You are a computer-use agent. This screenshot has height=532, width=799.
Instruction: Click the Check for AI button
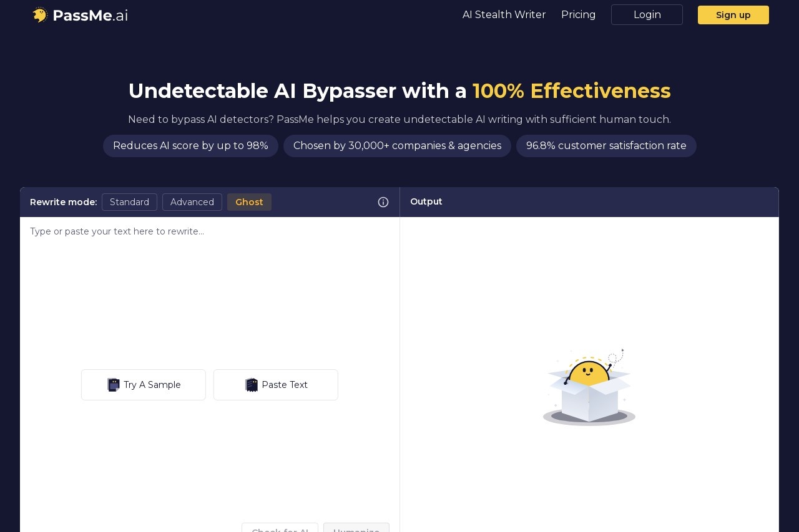pos(280,528)
